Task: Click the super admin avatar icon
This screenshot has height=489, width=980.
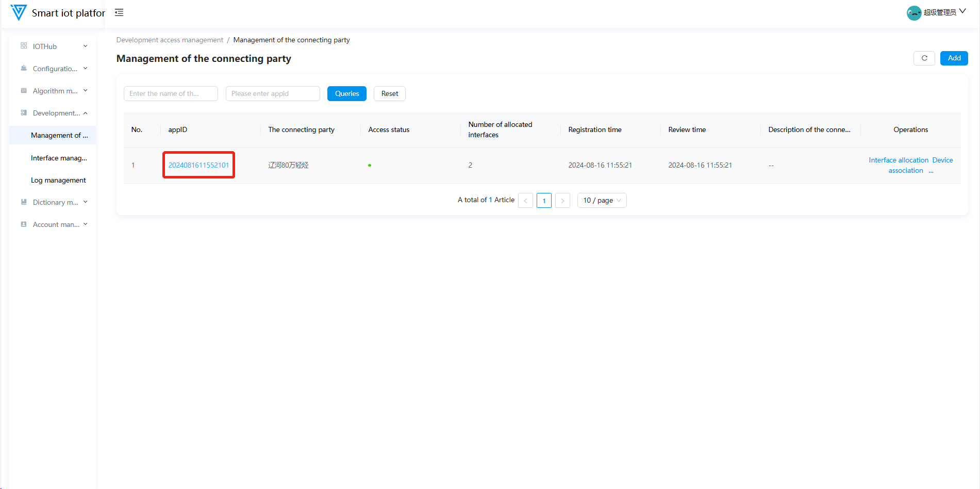Action: click(913, 13)
